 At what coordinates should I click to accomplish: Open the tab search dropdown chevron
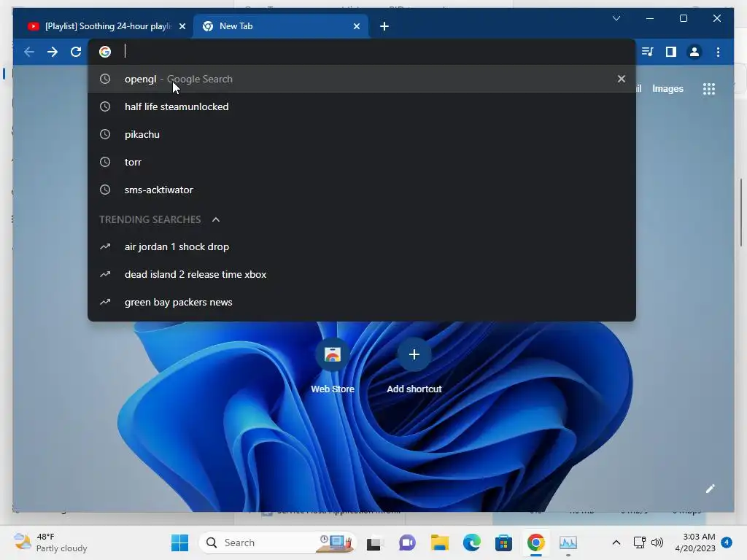[616, 18]
